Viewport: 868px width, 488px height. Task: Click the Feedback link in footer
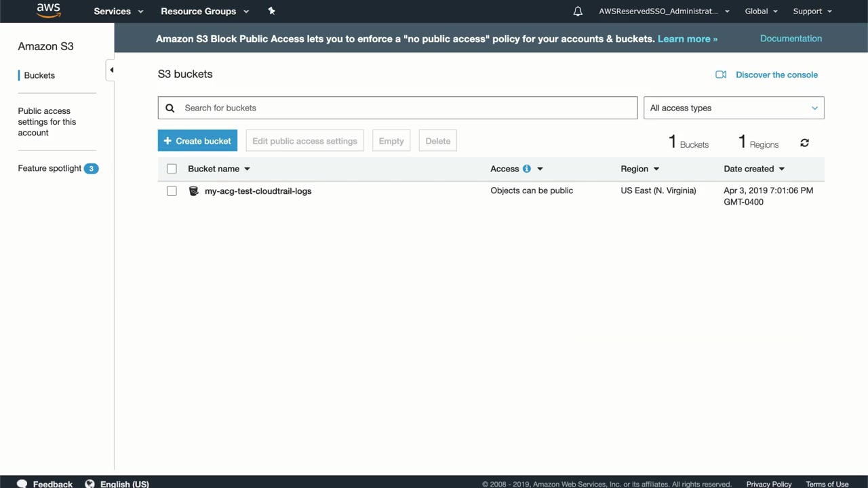tap(53, 484)
